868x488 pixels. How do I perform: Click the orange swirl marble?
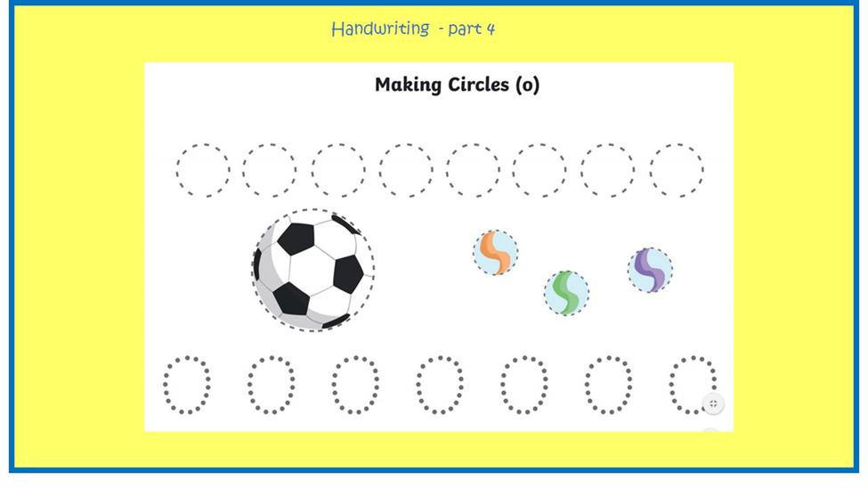496,253
